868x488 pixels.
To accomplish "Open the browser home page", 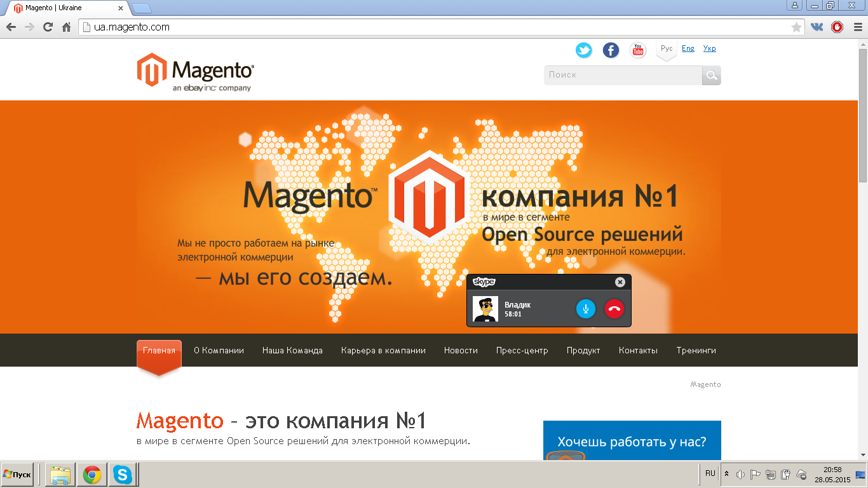I will pyautogui.click(x=66, y=27).
